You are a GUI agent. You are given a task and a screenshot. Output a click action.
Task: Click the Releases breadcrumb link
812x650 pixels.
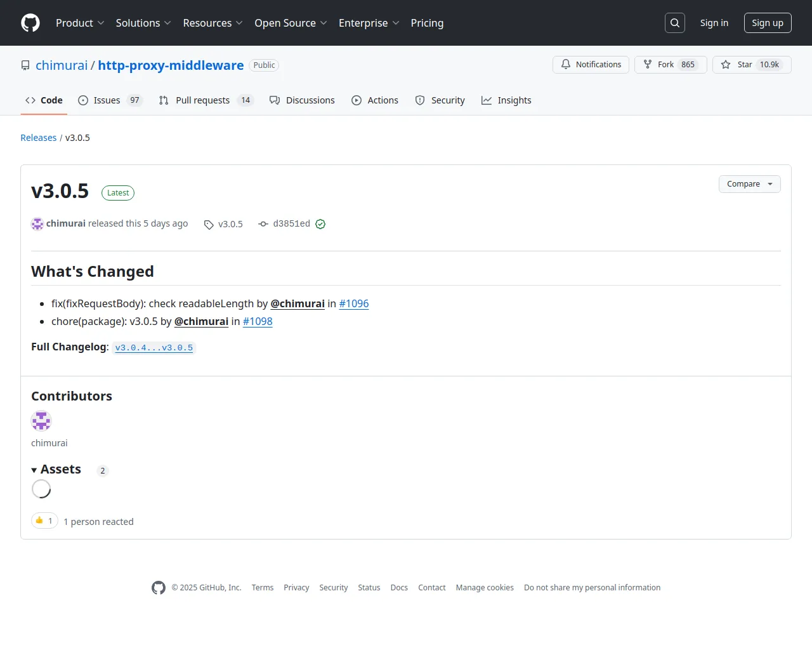pyautogui.click(x=38, y=138)
